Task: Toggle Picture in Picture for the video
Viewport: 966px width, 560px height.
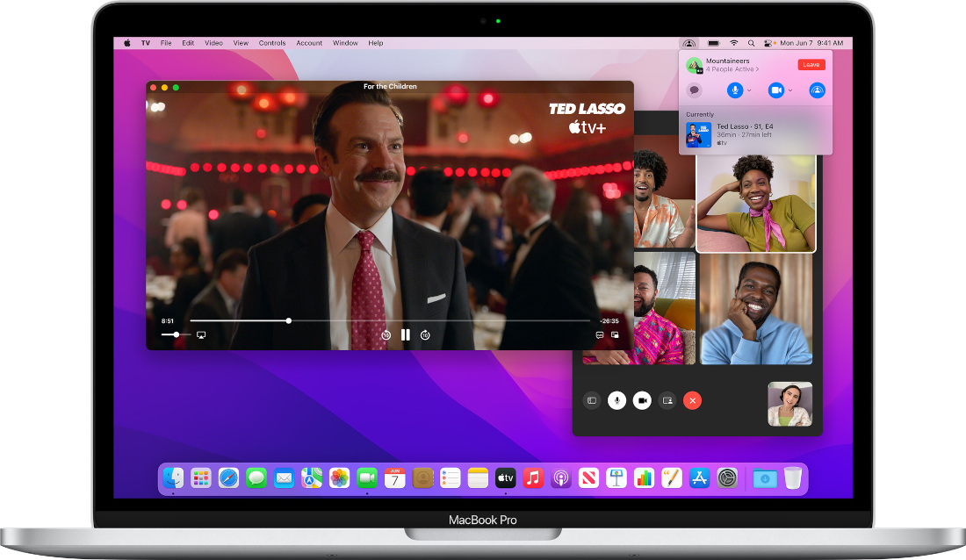Action: click(615, 335)
